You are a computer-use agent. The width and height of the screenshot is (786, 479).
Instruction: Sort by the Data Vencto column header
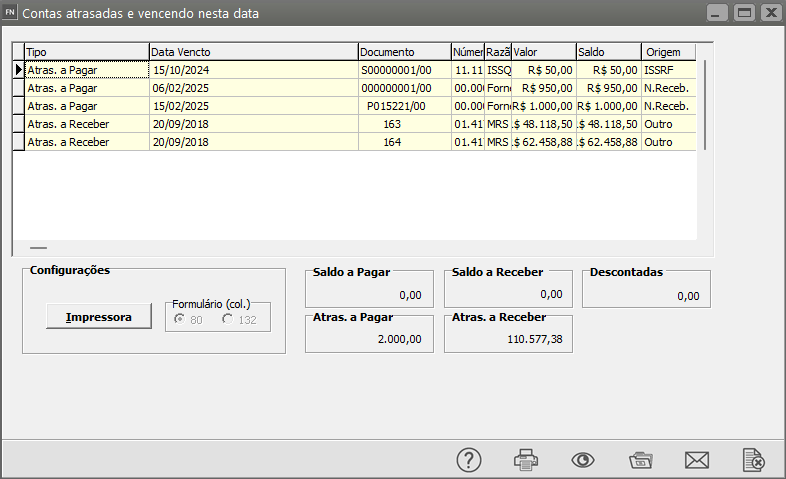click(x=253, y=52)
